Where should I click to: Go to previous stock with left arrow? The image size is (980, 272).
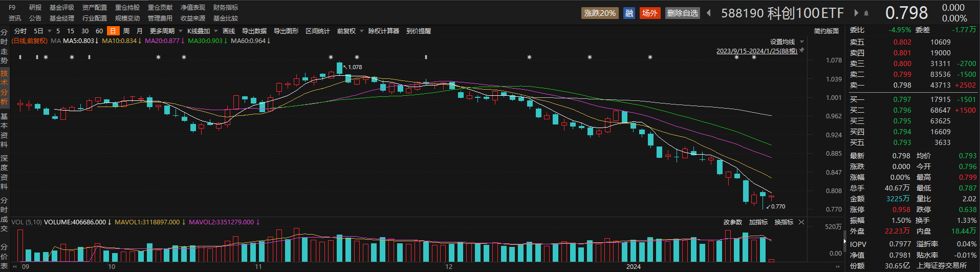click(709, 13)
